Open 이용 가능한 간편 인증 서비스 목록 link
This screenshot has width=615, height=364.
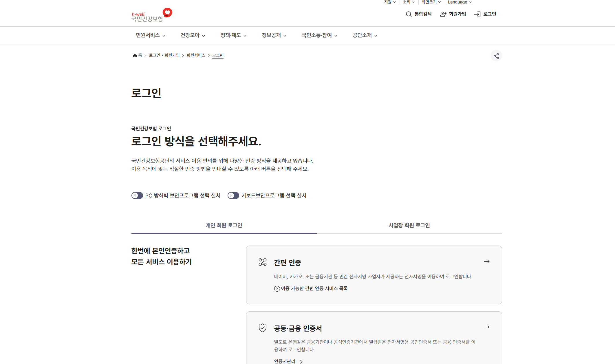(x=311, y=288)
